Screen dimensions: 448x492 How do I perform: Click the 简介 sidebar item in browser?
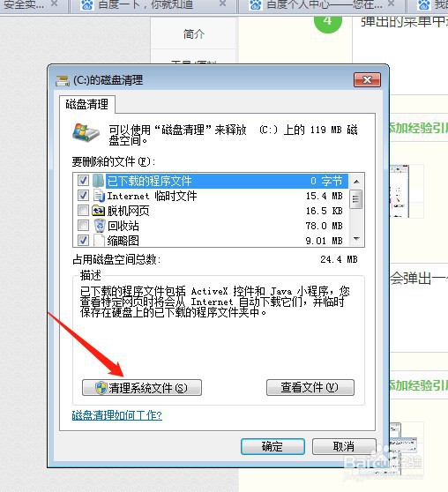(x=194, y=34)
